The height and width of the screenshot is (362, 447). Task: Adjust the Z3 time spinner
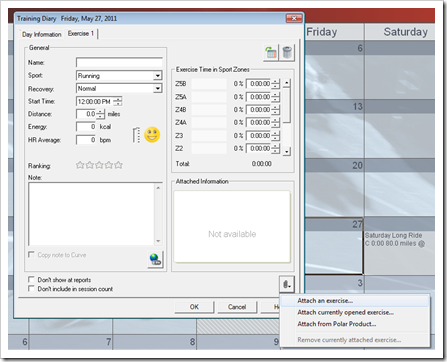[x=275, y=136]
